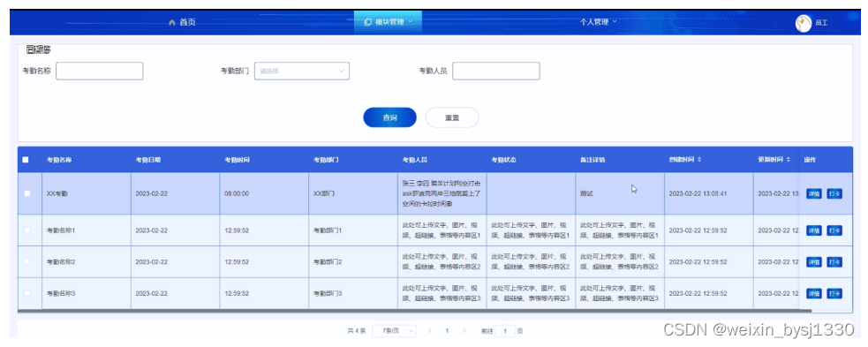Click the 考勤人员 column header

(x=415, y=160)
